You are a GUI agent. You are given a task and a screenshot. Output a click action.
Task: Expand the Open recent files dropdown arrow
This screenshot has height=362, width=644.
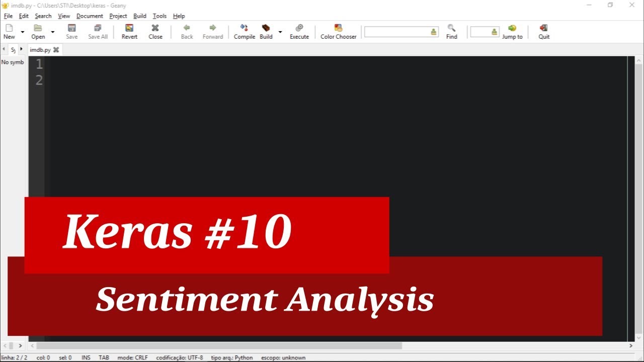click(x=52, y=32)
